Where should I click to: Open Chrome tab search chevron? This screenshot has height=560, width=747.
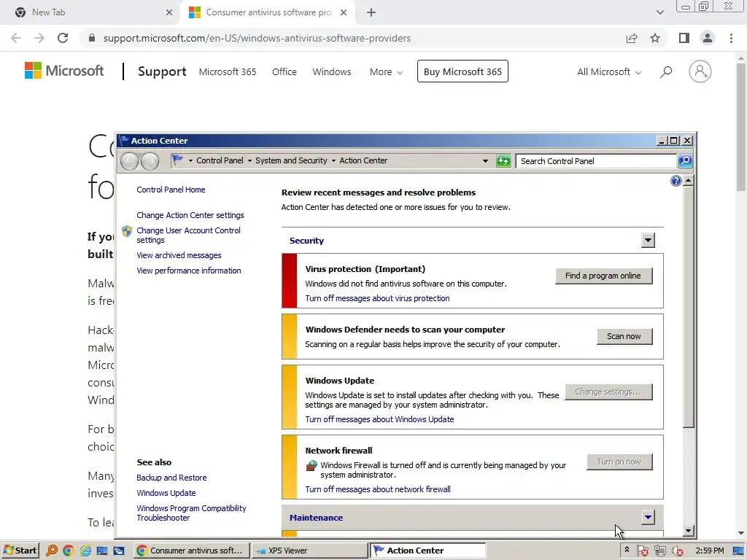coord(659,12)
